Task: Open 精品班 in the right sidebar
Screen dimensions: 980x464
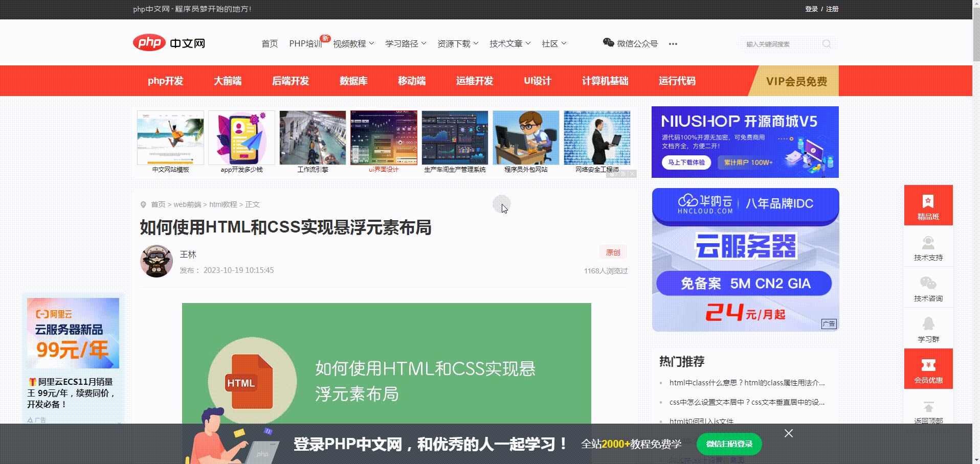Action: (x=928, y=205)
